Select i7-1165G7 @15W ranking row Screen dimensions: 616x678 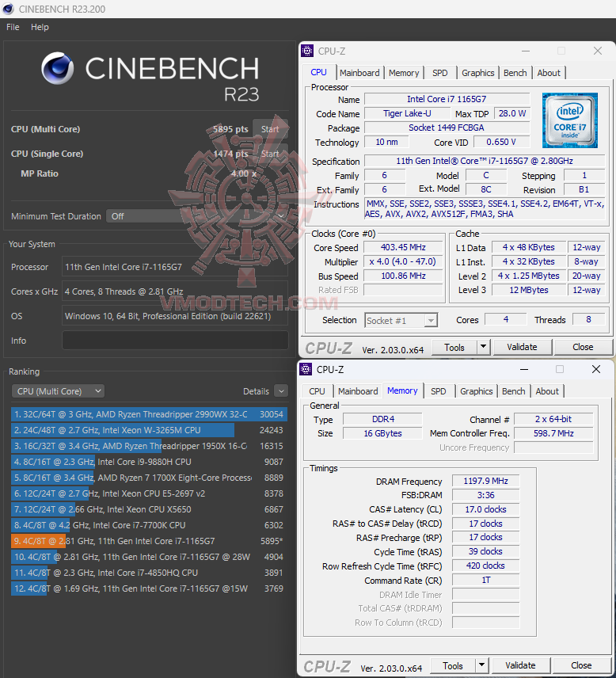(149, 588)
